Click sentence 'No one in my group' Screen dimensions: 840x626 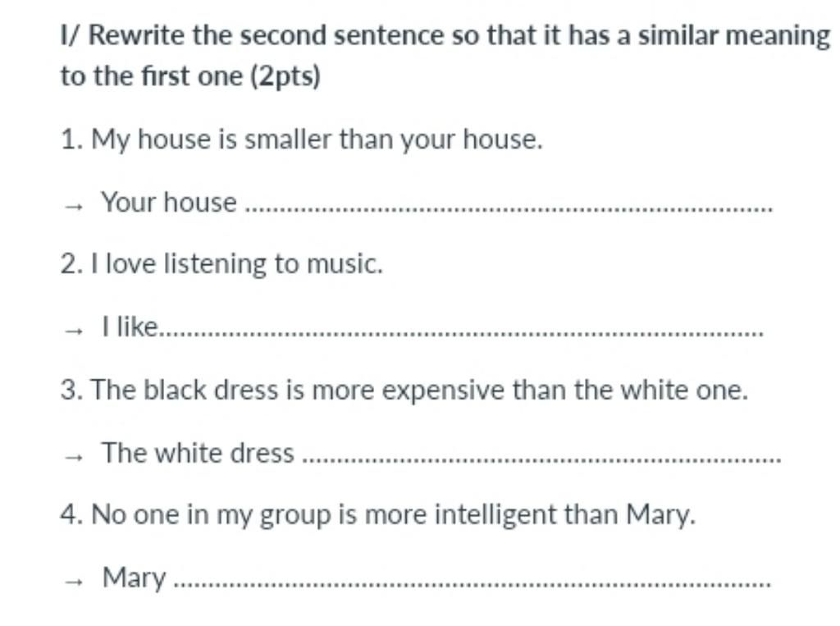pyautogui.click(x=377, y=515)
